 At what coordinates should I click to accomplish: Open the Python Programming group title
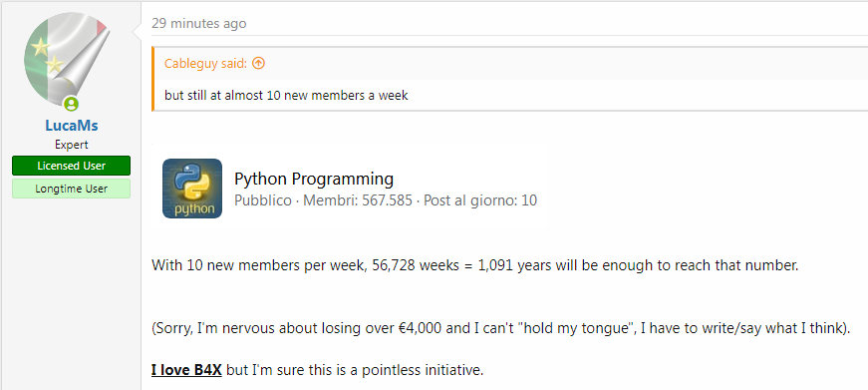coord(314,179)
